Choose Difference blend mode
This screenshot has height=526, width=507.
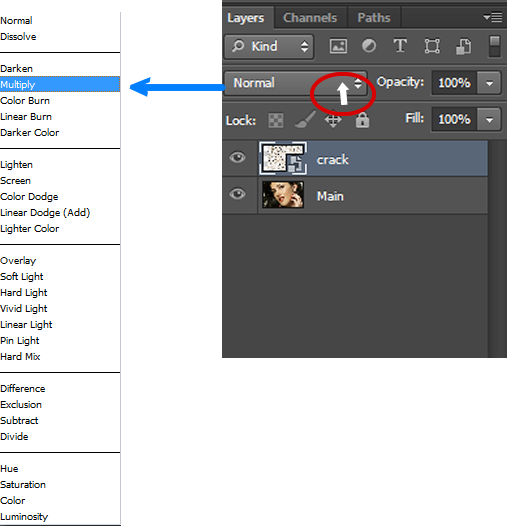tap(22, 389)
